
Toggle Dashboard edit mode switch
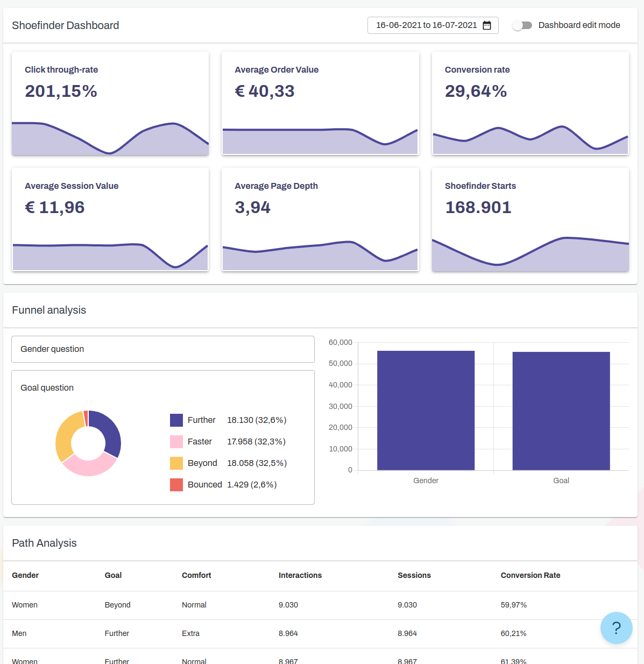(x=522, y=25)
